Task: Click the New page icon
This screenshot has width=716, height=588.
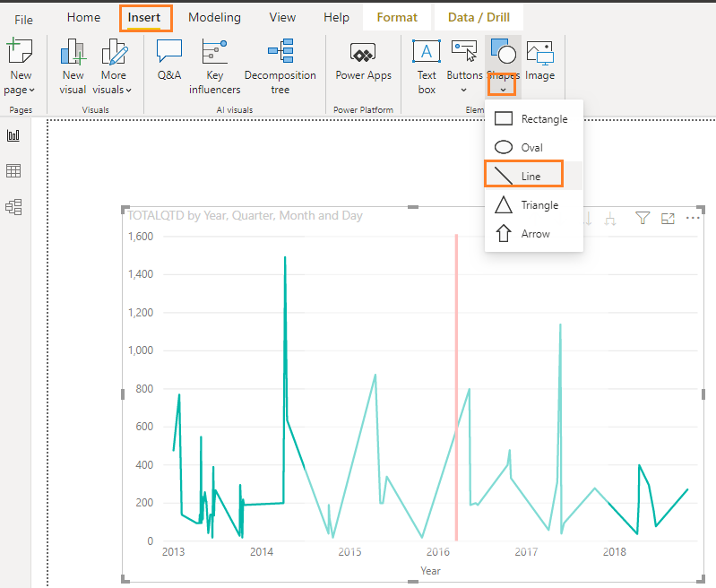Action: coord(20,51)
